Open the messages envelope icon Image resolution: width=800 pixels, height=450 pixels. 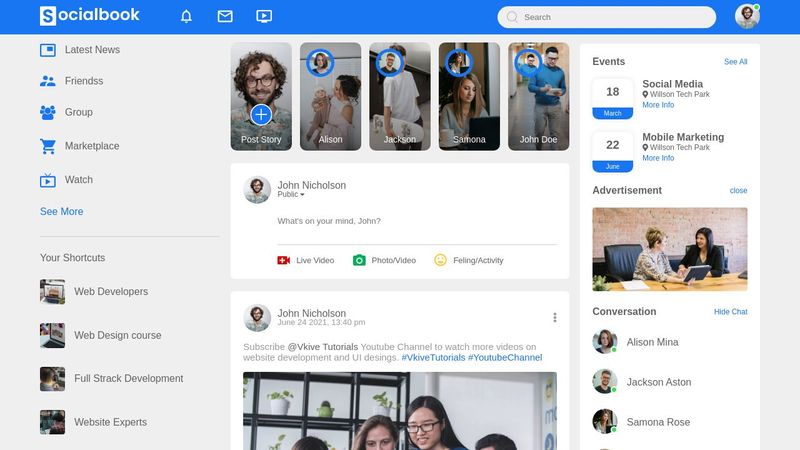point(225,16)
